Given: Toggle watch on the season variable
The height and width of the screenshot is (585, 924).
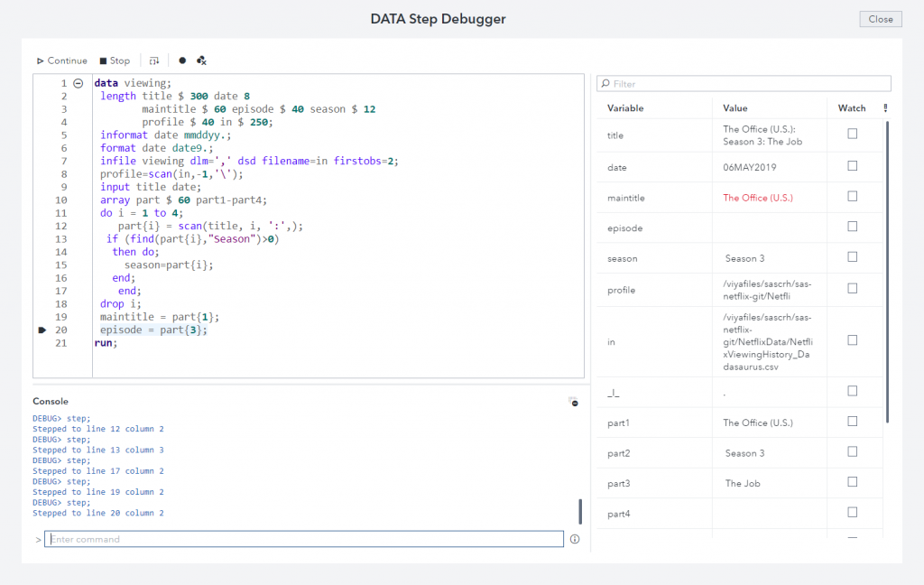Looking at the screenshot, I should click(852, 256).
